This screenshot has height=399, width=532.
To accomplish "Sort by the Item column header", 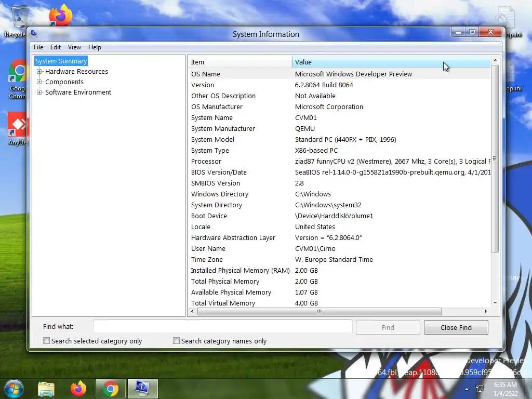I will click(240, 62).
